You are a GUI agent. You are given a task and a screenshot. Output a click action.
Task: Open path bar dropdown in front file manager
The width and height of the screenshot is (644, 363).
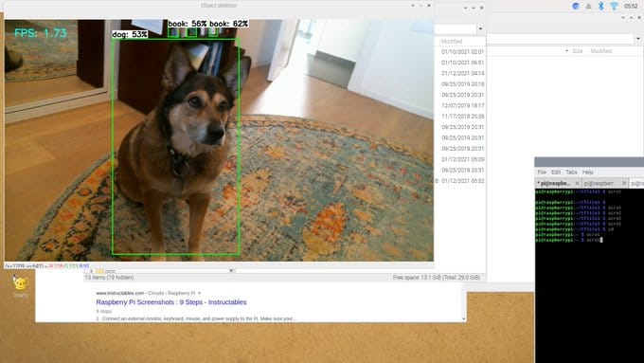(480, 28)
